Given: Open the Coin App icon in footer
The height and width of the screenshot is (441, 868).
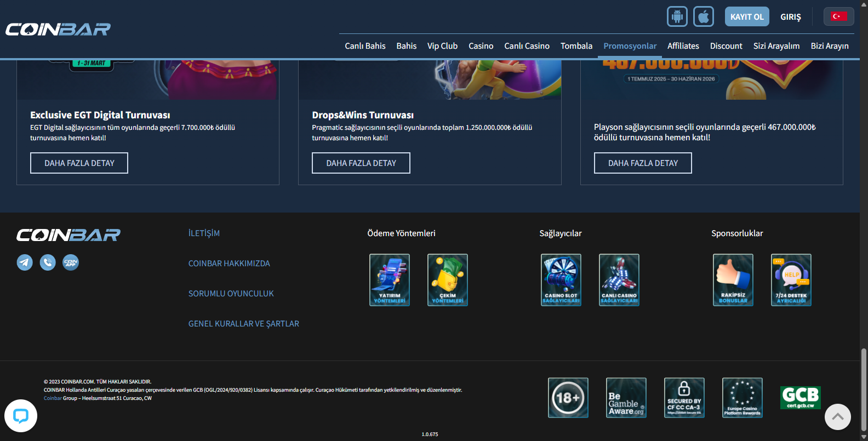Looking at the screenshot, I should click(71, 262).
